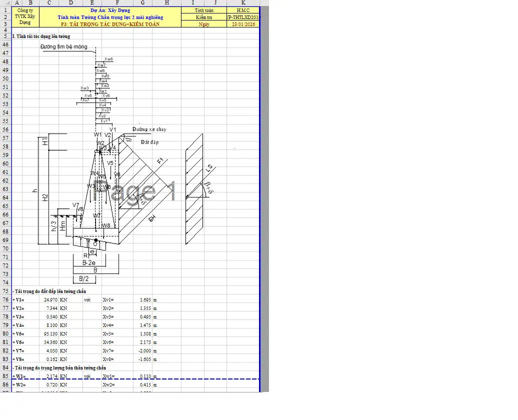Select column header F
Screen dimensions: 518x420
click(x=117, y=3)
